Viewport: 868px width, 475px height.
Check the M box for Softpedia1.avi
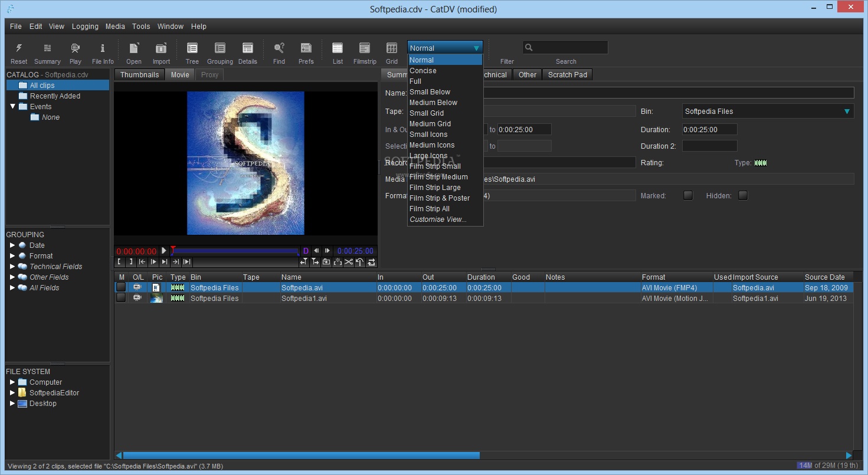121,298
